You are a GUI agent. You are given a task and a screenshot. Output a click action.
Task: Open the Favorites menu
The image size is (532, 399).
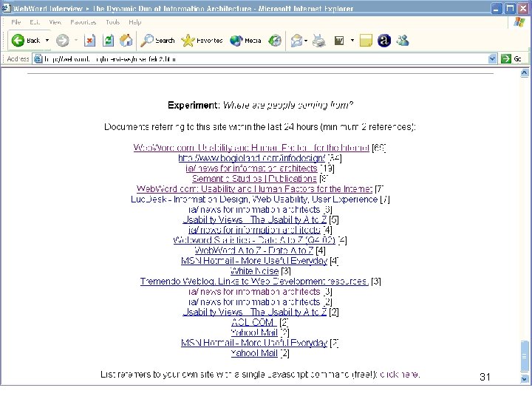click(83, 22)
